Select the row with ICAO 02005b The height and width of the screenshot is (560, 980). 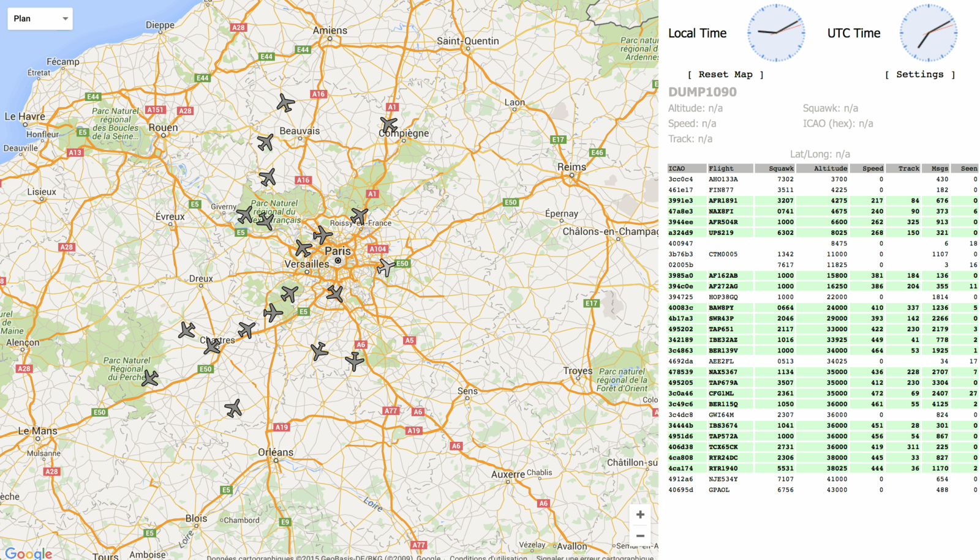tap(823, 265)
